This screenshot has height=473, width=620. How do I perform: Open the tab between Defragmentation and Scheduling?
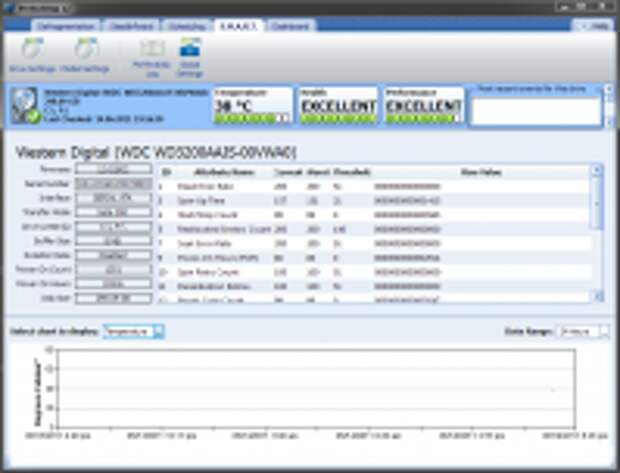[x=131, y=26]
